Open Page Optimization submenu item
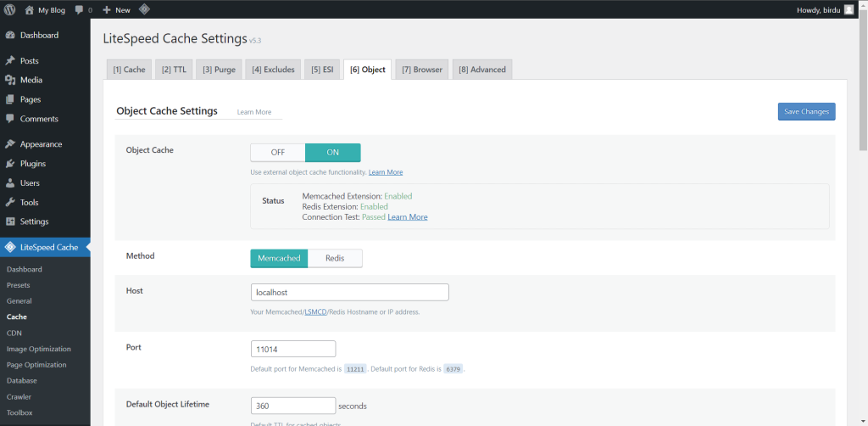 (x=36, y=365)
